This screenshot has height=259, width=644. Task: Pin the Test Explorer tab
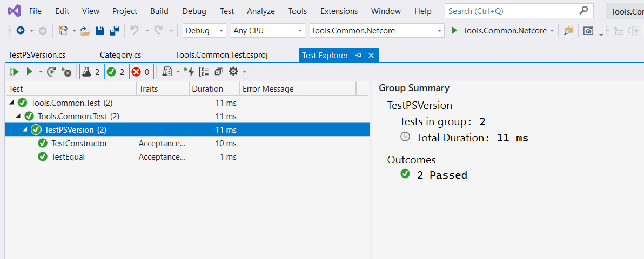point(358,56)
